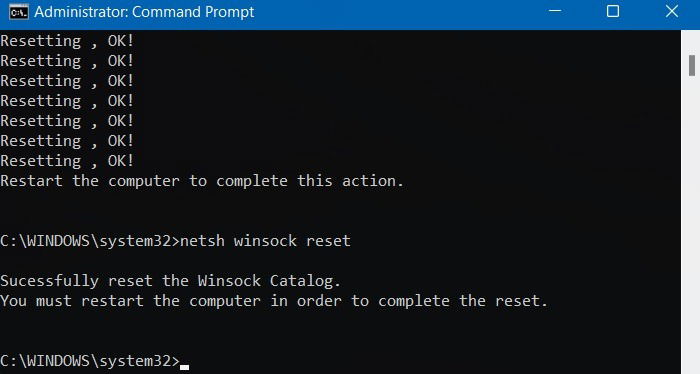The image size is (700, 374).
Task: Click the 'Restart the computer to complete this action' line
Action: tap(202, 181)
